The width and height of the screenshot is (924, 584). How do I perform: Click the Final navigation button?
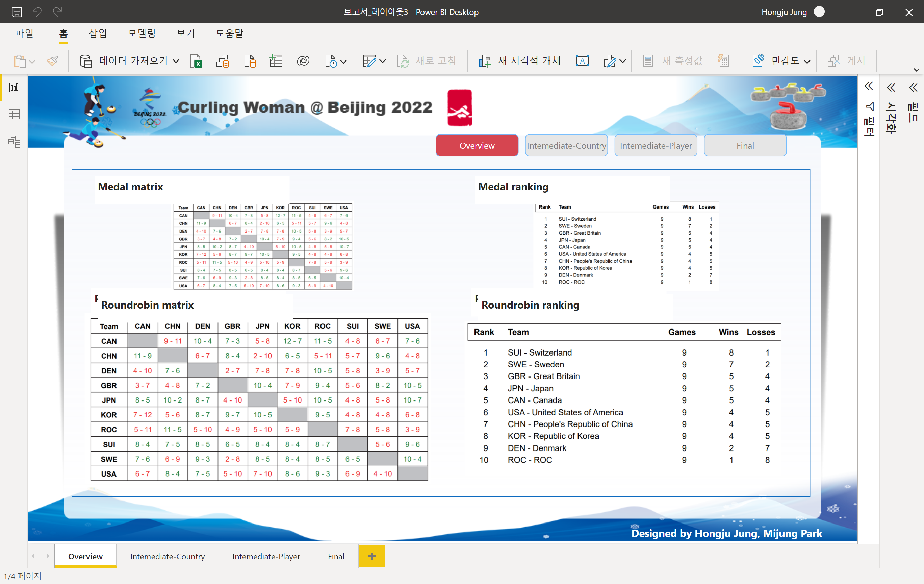[x=745, y=146]
